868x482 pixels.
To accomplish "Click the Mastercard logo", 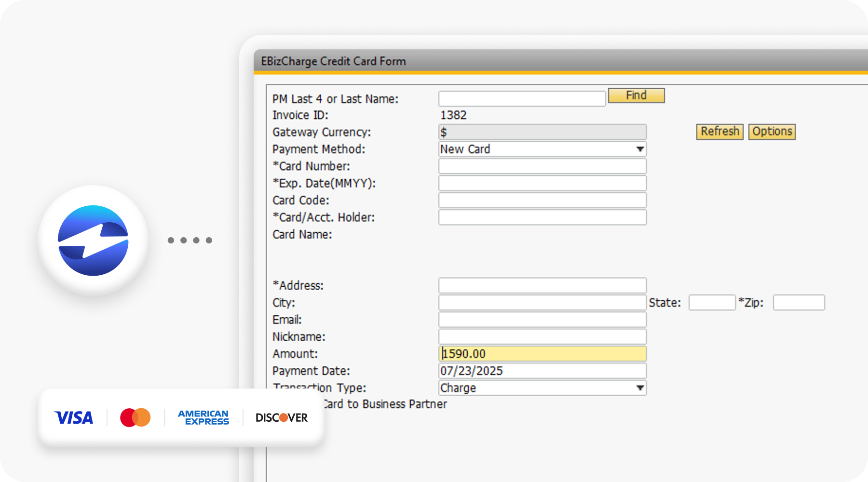I will pyautogui.click(x=136, y=417).
